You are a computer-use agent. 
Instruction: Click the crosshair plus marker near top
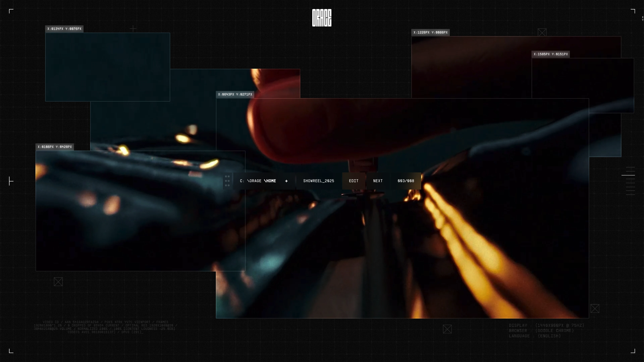tap(133, 29)
